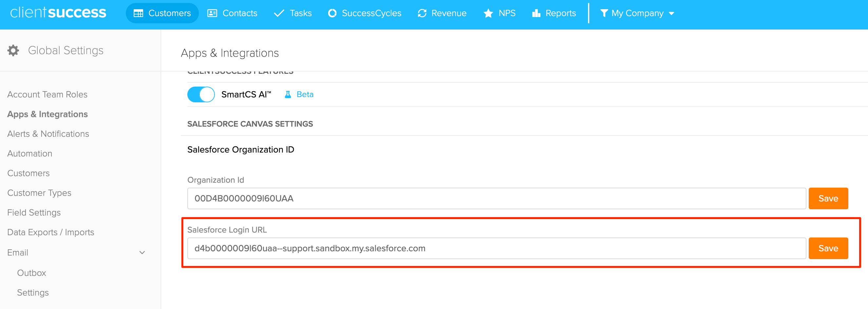The height and width of the screenshot is (309, 868).
Task: Toggle the SmartCS AI switch off
Action: [201, 94]
